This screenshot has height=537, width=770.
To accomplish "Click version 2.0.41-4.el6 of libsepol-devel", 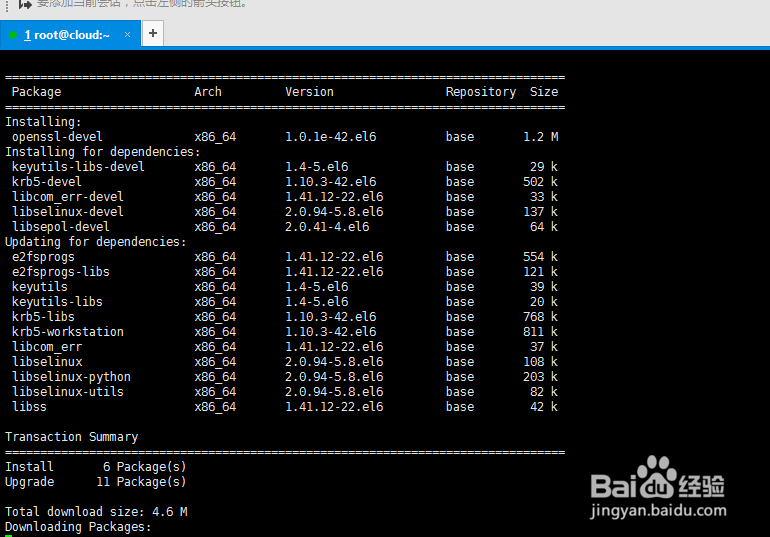I will click(x=327, y=227).
